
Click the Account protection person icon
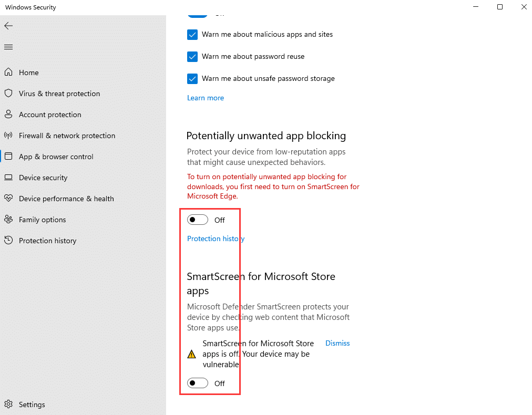[x=8, y=115]
